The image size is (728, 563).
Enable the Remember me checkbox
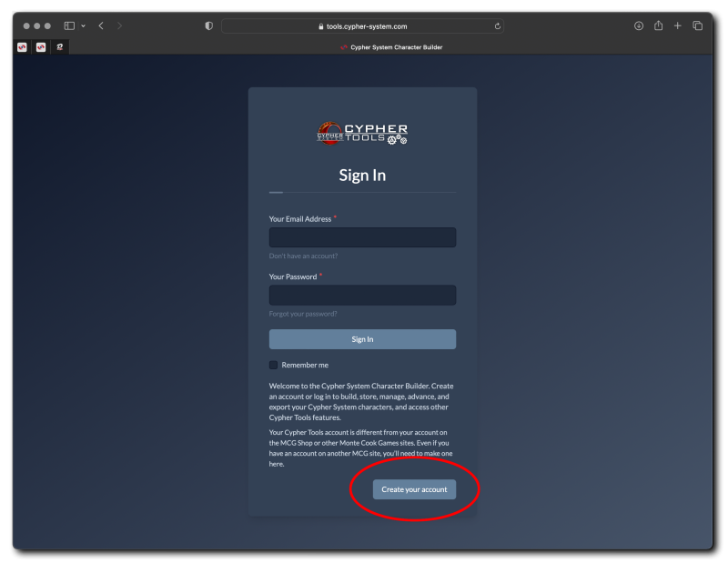(x=274, y=365)
